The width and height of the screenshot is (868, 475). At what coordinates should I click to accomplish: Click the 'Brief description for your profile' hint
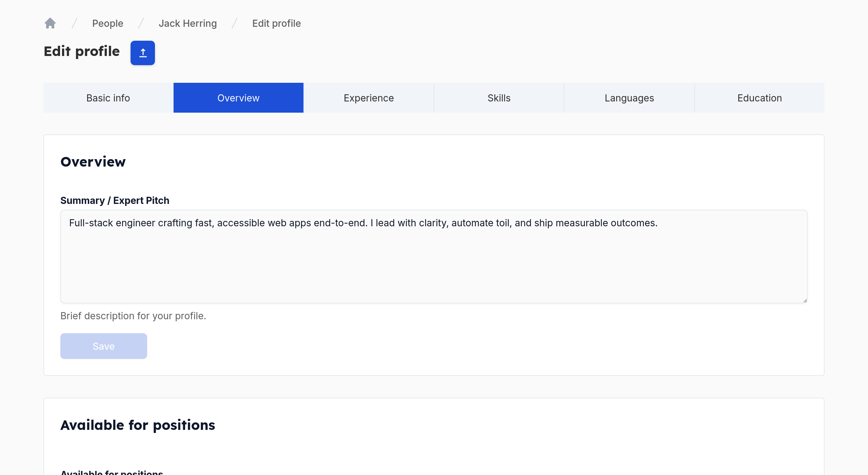(x=133, y=316)
